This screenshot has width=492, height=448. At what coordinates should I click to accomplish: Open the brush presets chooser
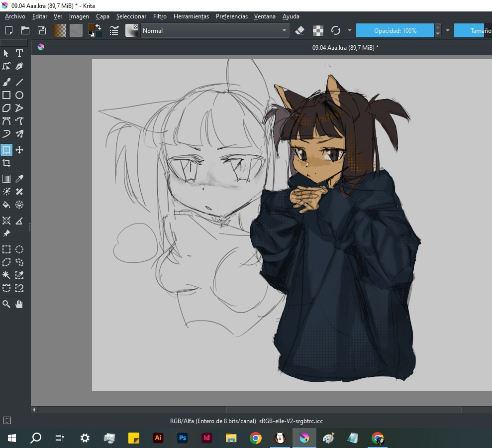(132, 30)
